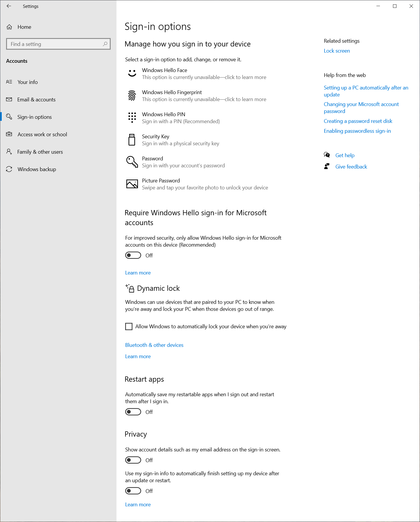The width and height of the screenshot is (420, 522).
Task: Click the Give feedback icon
Action: pyautogui.click(x=326, y=166)
